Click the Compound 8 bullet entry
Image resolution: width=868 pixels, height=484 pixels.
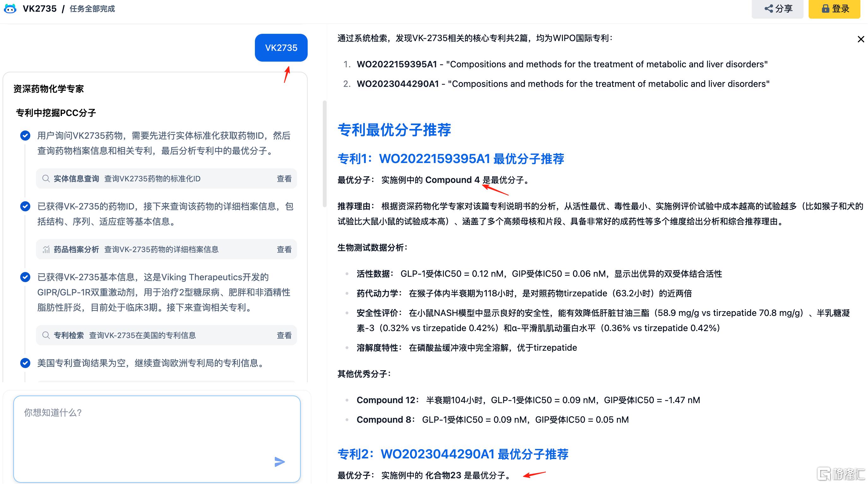click(493, 420)
